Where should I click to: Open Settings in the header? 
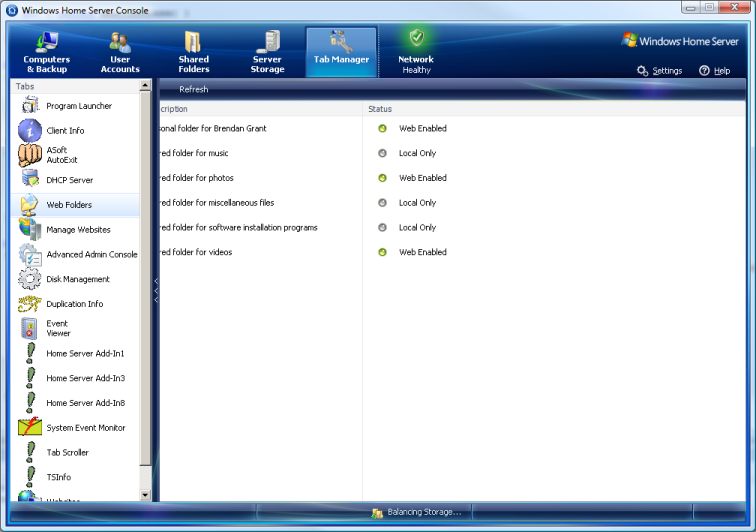click(660, 71)
